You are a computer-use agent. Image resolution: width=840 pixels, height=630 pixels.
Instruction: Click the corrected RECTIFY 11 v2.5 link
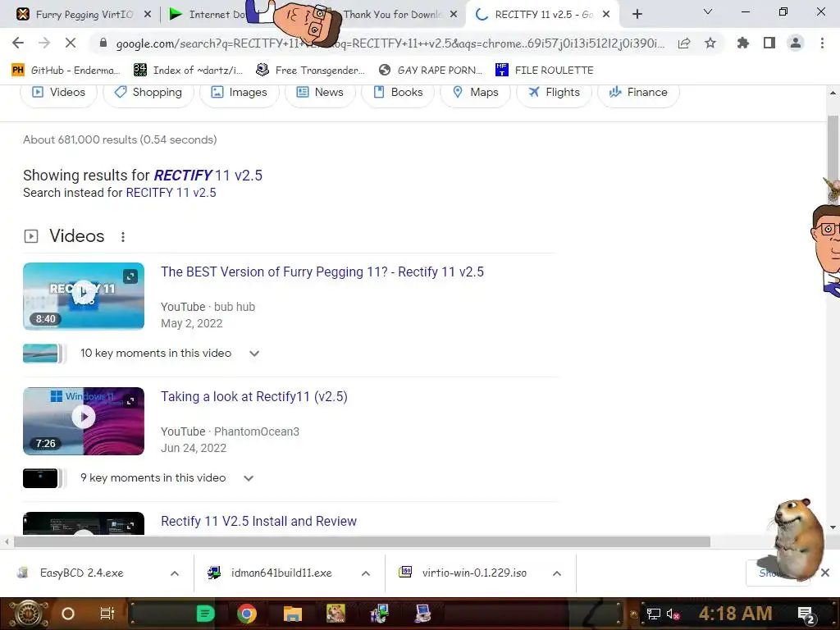208,176
